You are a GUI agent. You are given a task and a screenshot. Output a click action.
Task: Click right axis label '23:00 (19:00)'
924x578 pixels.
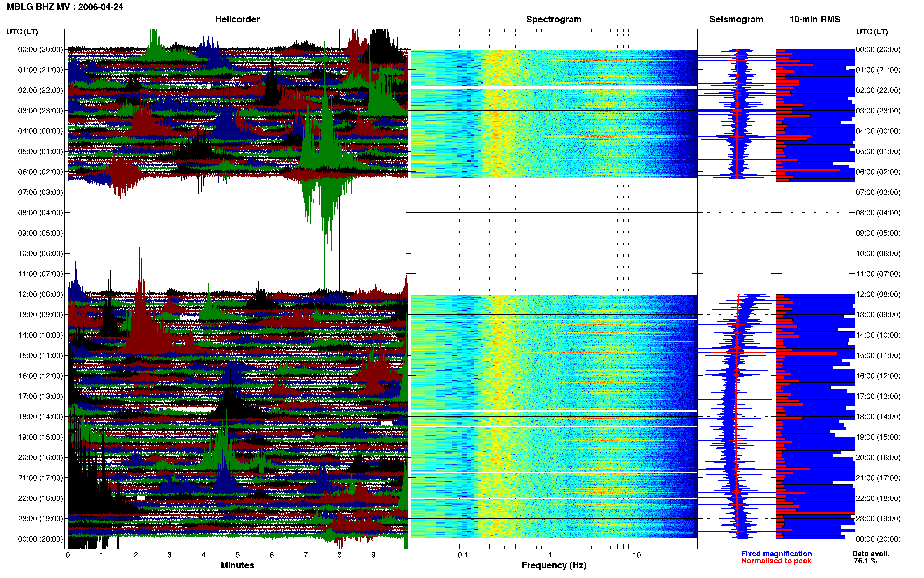pyautogui.click(x=878, y=518)
